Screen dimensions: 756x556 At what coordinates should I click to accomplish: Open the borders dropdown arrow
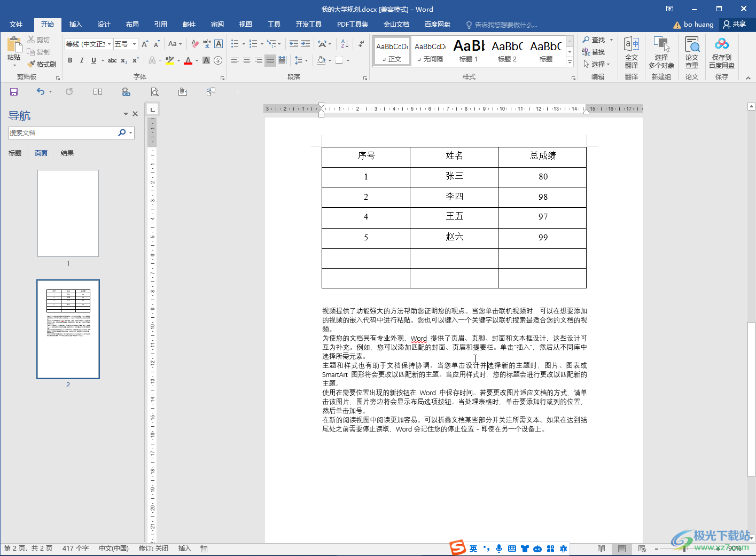(x=348, y=60)
